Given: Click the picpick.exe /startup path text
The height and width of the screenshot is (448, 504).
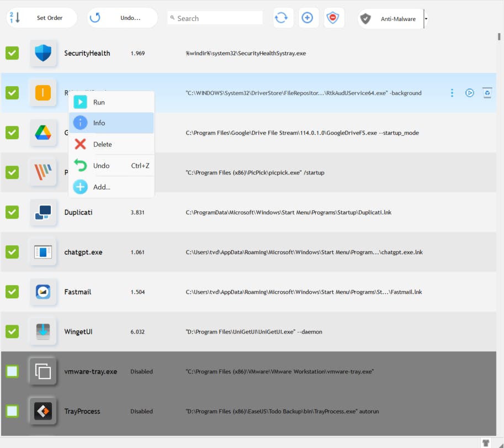Looking at the screenshot, I should click(x=255, y=173).
